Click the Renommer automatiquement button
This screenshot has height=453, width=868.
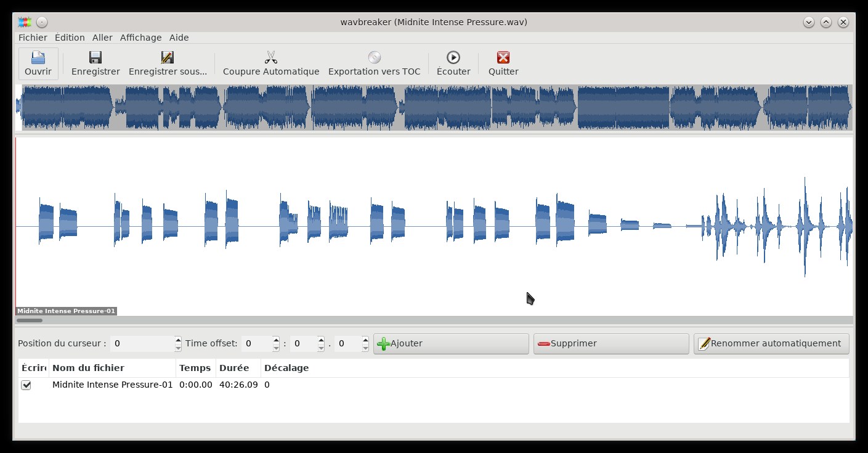771,344
